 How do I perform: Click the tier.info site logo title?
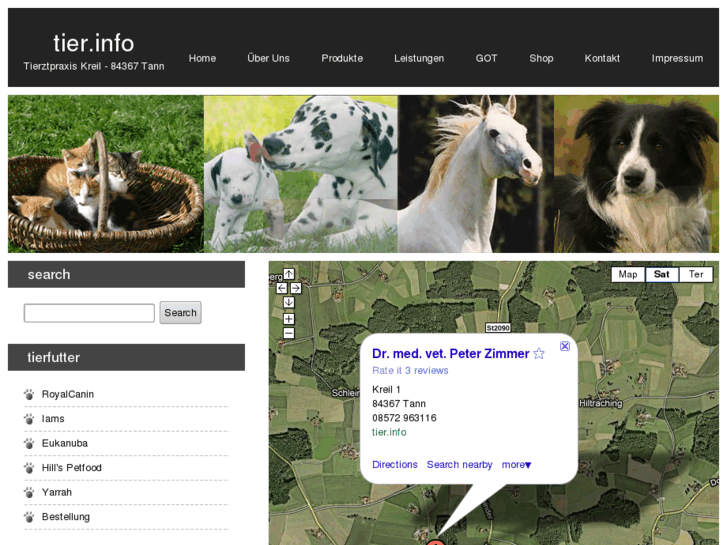click(94, 43)
